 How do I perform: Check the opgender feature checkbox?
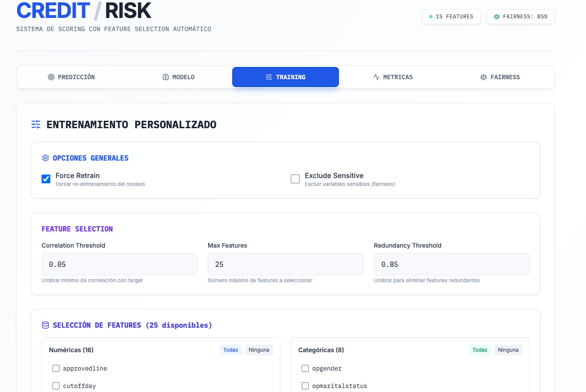pyautogui.click(x=305, y=368)
